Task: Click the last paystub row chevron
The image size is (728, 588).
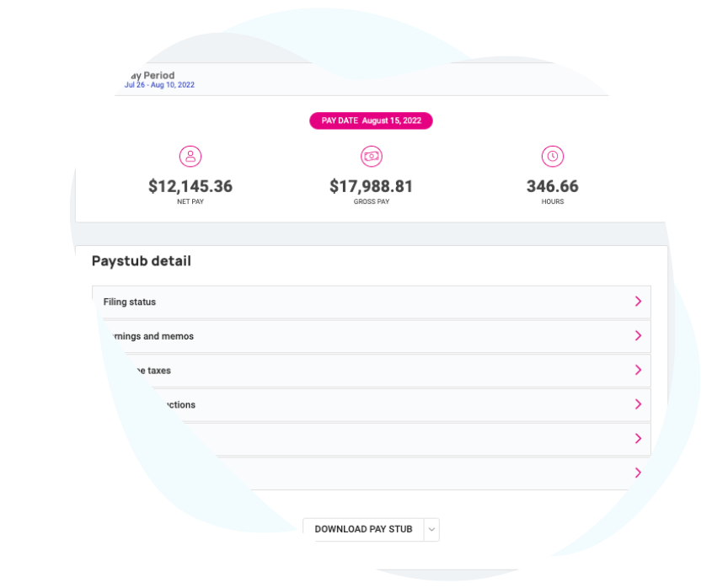Action: coord(638,473)
